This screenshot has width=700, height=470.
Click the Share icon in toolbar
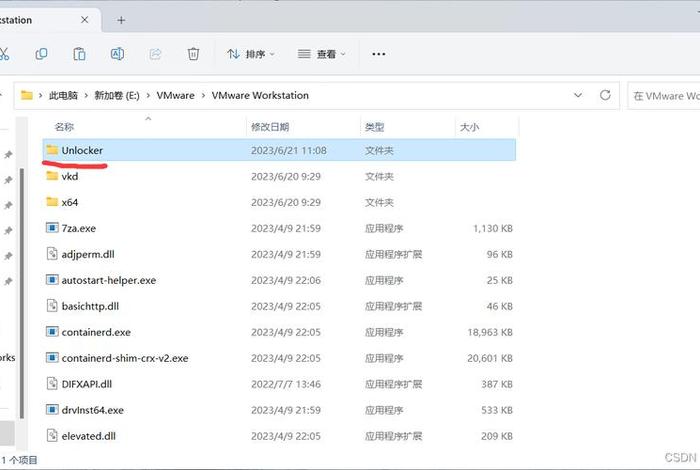coord(155,54)
